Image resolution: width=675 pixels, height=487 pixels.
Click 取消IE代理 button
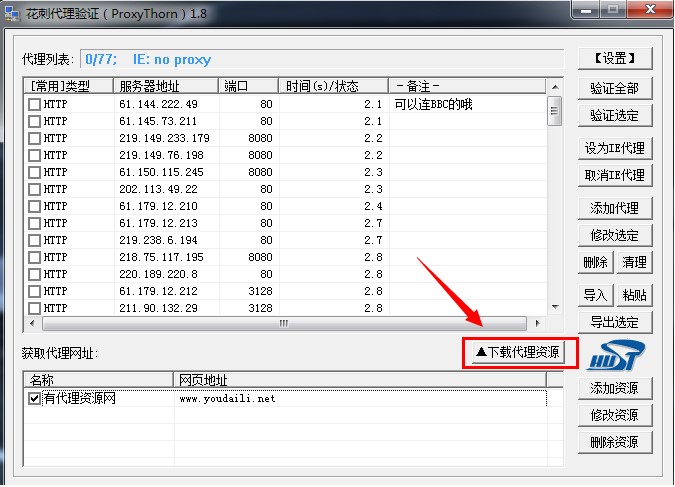coord(615,176)
